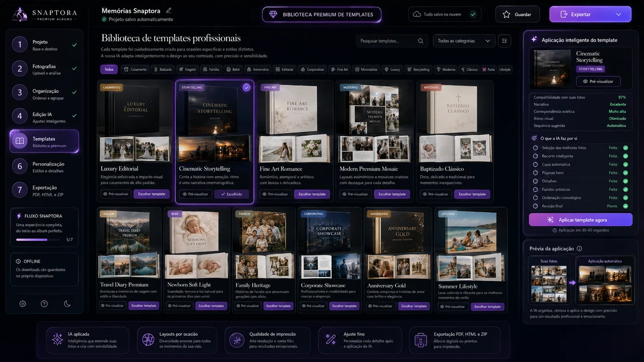Toggle the Fundos artísticos radio

pos(535,189)
